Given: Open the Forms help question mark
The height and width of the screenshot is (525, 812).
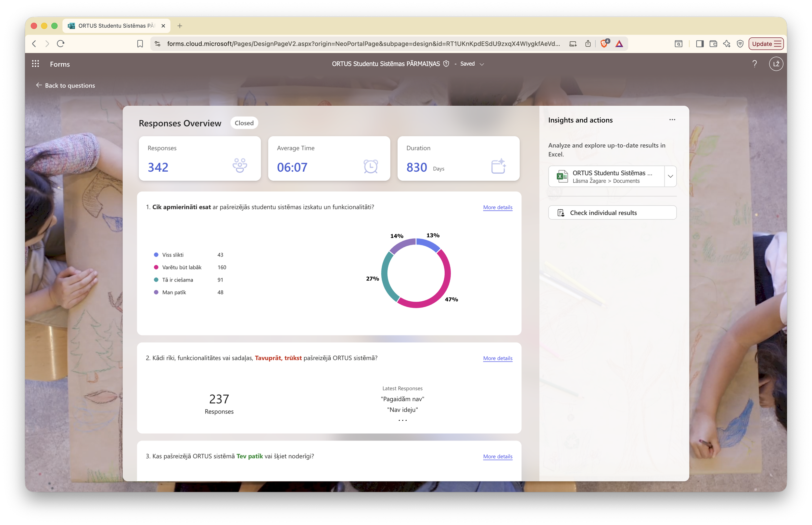Looking at the screenshot, I should tap(755, 64).
